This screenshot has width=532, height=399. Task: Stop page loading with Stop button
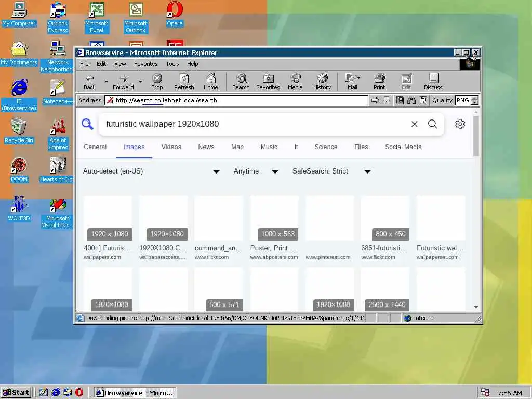157,82
